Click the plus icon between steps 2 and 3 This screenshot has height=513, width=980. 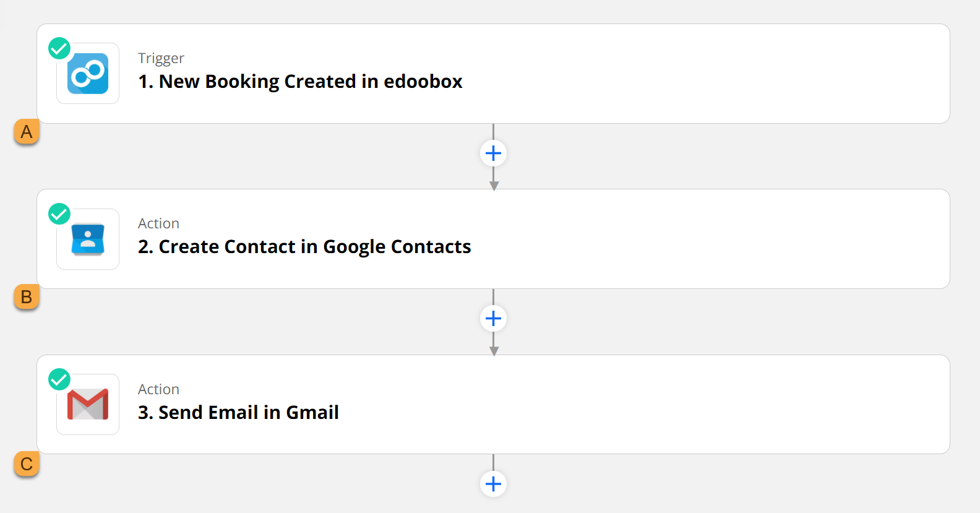[493, 318]
